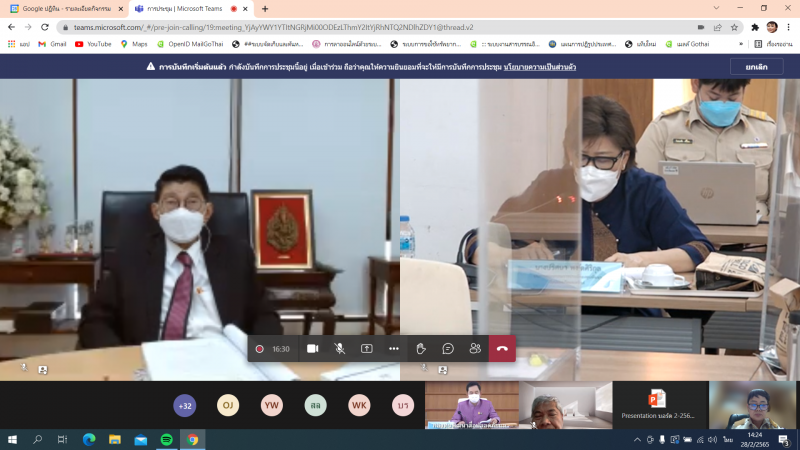800x450 pixels.
Task: Open the share content tray
Action: 366,348
